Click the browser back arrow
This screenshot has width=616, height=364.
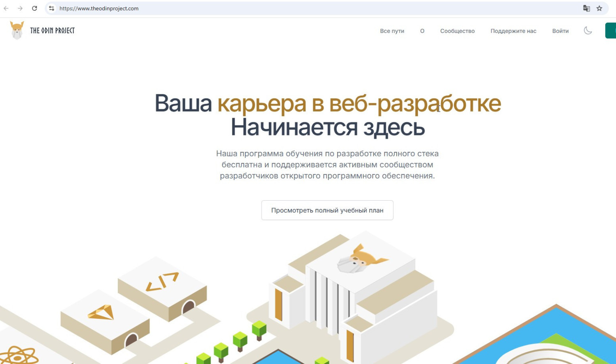tap(6, 8)
